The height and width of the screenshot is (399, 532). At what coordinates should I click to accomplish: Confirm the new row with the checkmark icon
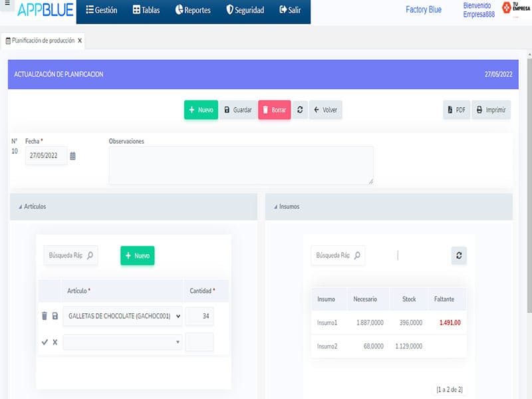45,342
